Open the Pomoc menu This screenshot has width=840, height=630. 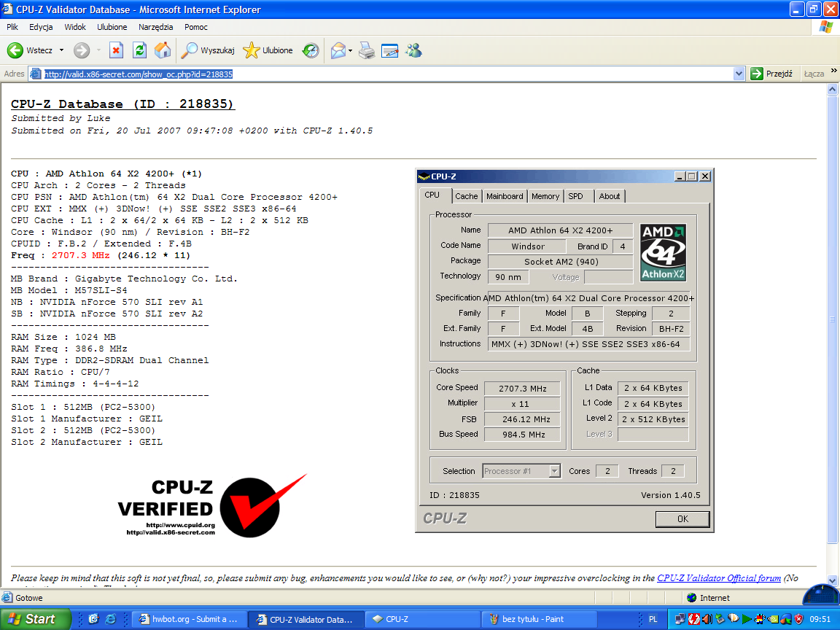point(195,27)
